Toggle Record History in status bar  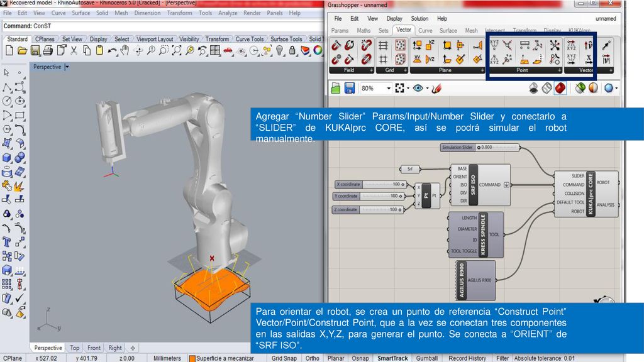coord(467,358)
